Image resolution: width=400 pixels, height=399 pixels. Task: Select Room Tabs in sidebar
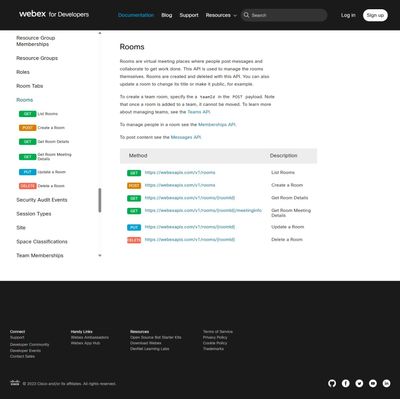[x=30, y=86]
